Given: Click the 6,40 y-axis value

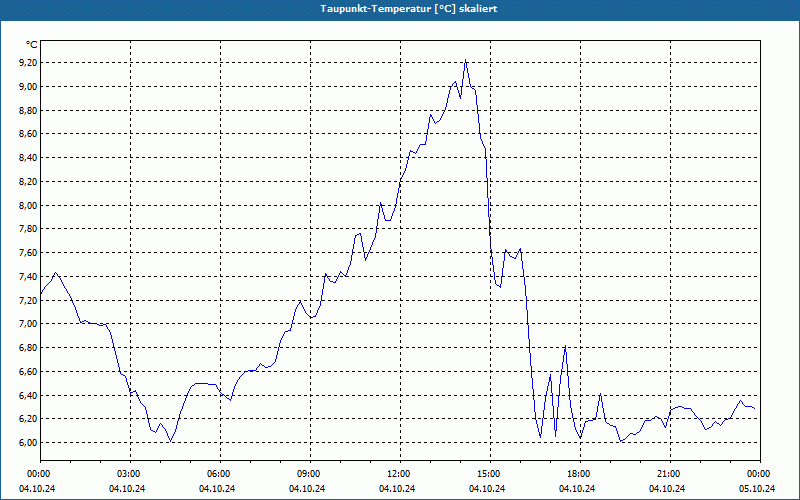Looking at the screenshot, I should (28, 395).
